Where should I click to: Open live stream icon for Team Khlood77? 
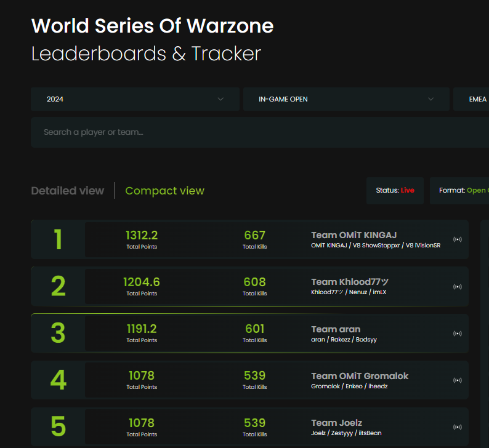click(x=457, y=287)
